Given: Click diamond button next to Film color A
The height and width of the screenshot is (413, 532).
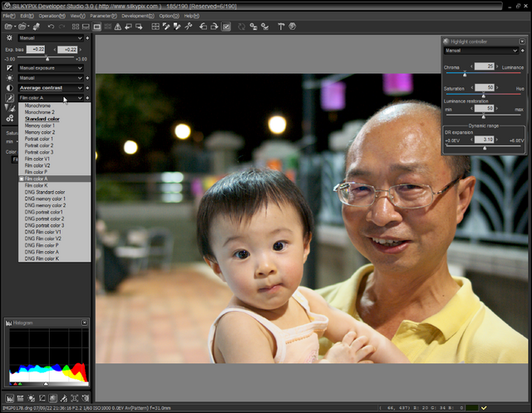Looking at the screenshot, I should point(87,98).
